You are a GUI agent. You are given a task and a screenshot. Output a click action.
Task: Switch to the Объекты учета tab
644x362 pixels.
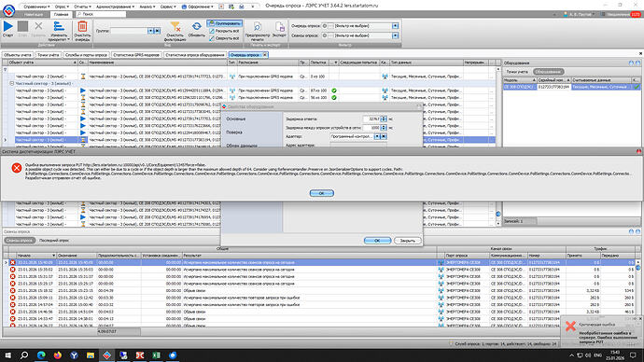18,55
